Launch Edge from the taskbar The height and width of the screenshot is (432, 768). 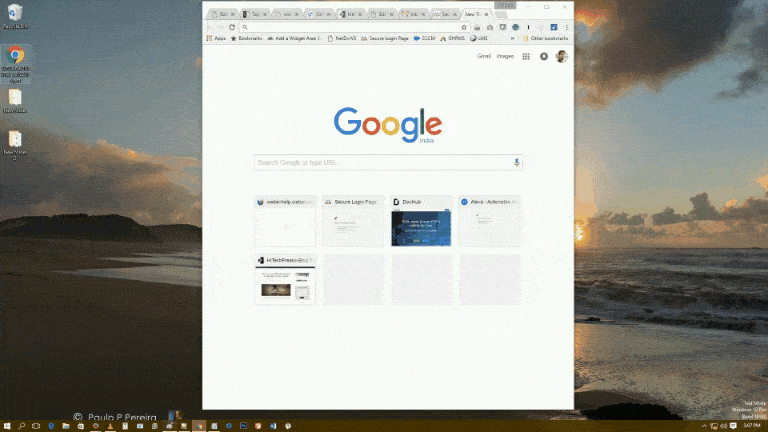[x=51, y=426]
